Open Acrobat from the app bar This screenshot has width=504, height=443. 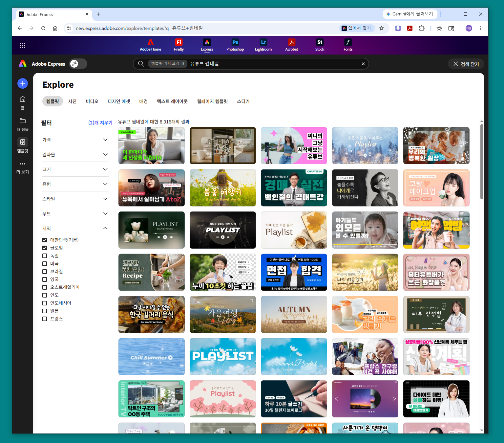click(291, 45)
